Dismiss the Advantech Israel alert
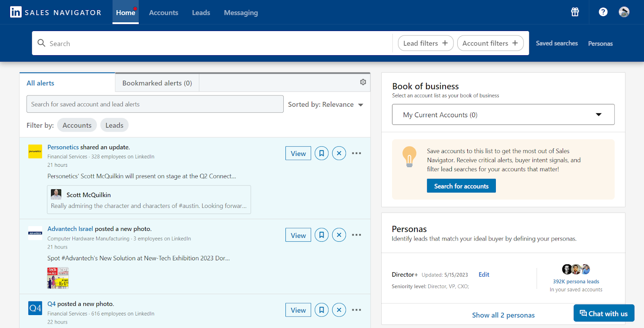Screen dimensions: 644x328 339,235
